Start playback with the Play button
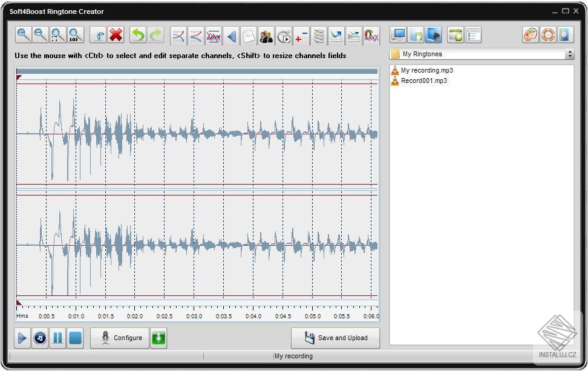588x371 pixels. point(22,338)
